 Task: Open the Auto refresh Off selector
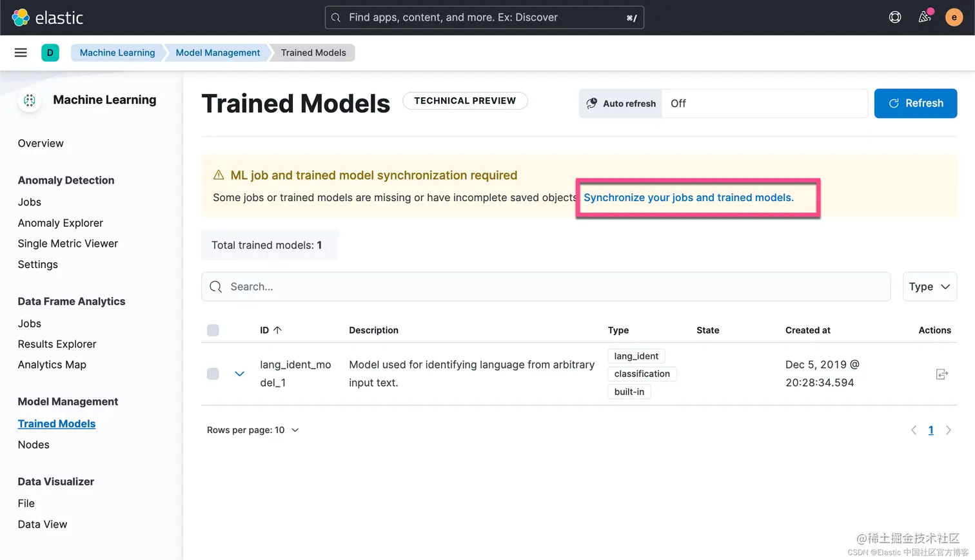[765, 103]
